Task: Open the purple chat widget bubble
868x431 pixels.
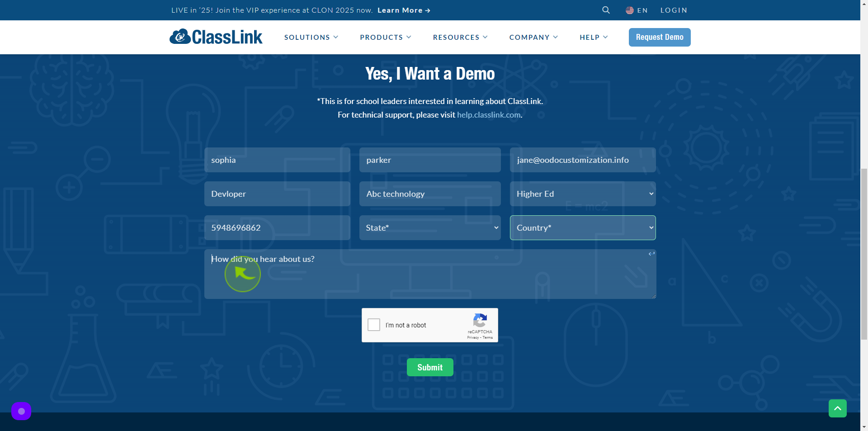Action: point(21,411)
